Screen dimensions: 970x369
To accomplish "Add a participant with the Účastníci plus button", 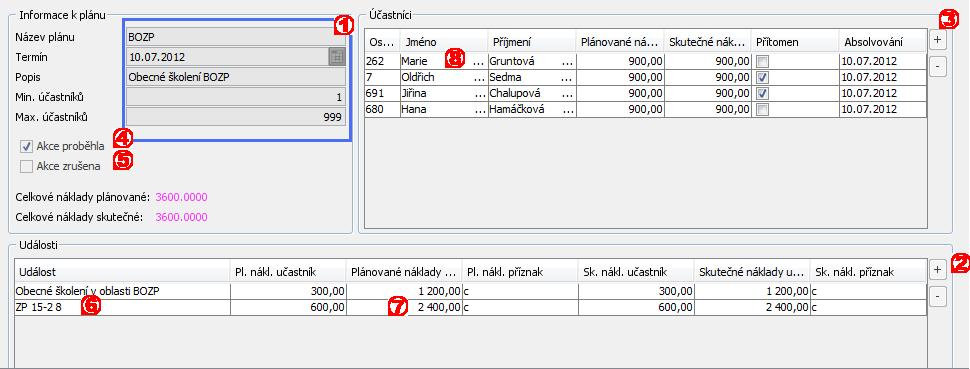I will click(937, 40).
